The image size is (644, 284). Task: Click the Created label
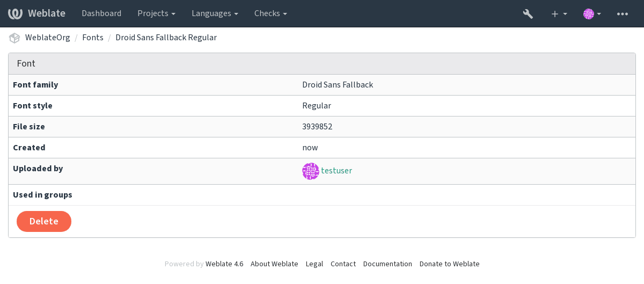point(29,148)
